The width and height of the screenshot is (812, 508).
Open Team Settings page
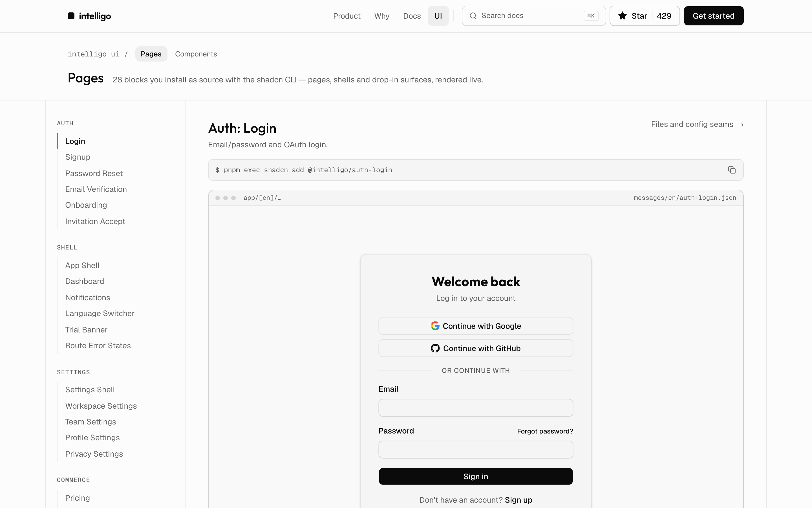[x=91, y=422]
